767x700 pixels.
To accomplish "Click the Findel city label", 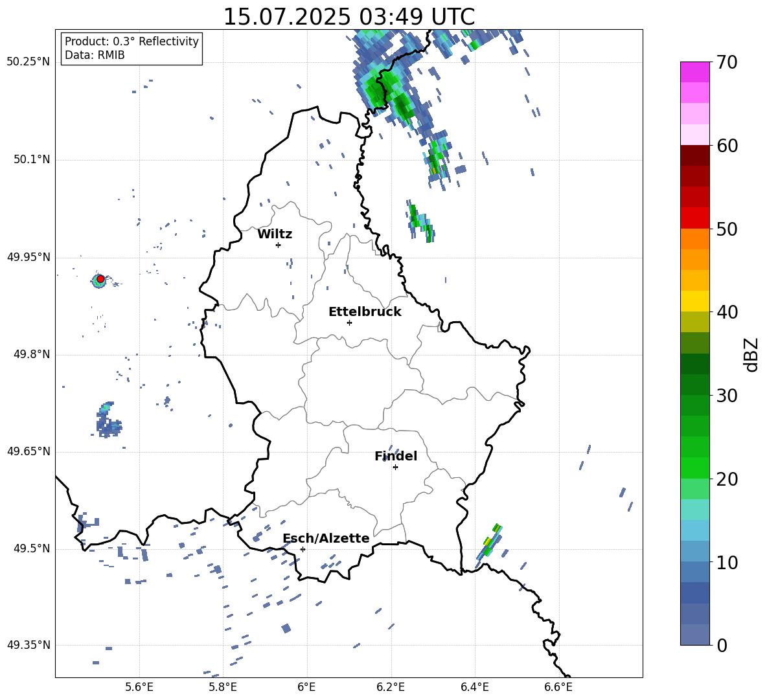I will (x=396, y=456).
